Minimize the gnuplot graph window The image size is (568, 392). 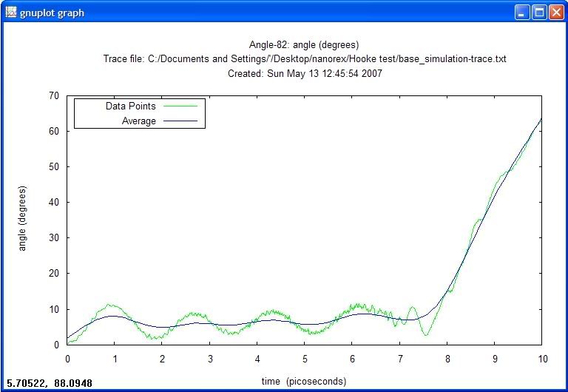521,13
